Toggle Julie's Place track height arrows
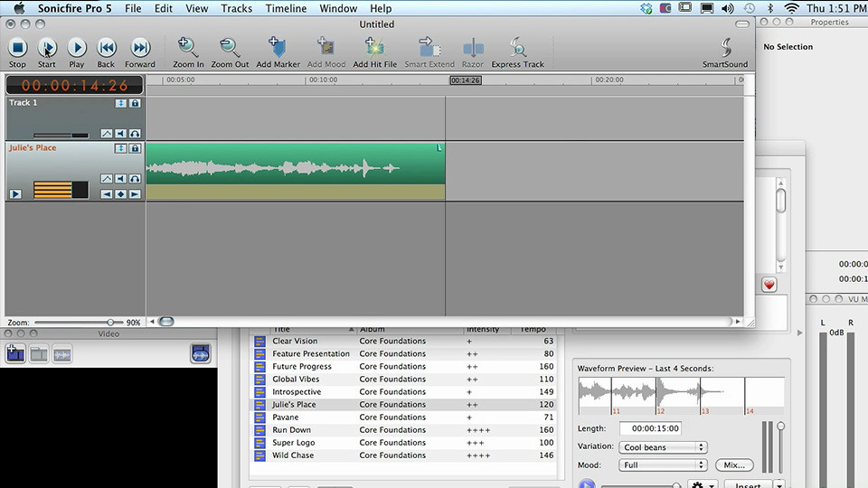Image resolution: width=868 pixels, height=488 pixels. coord(120,148)
